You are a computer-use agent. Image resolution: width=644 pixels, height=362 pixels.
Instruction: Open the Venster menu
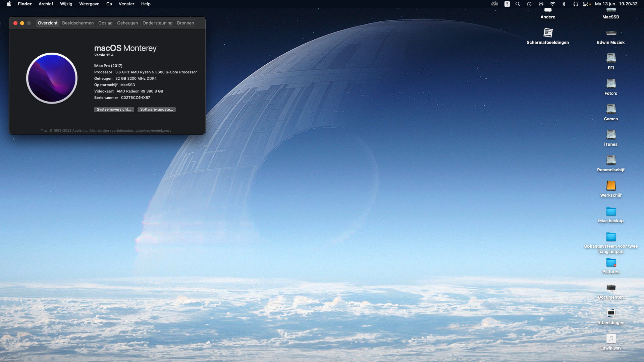(x=126, y=4)
